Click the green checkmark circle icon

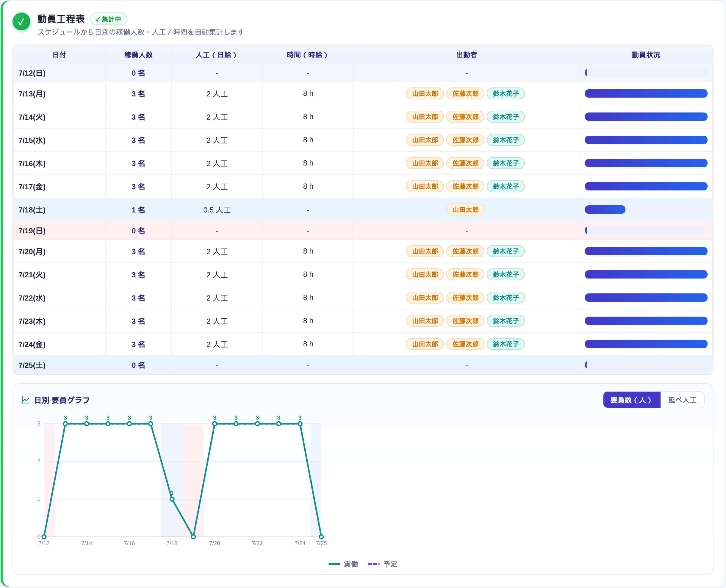click(21, 22)
